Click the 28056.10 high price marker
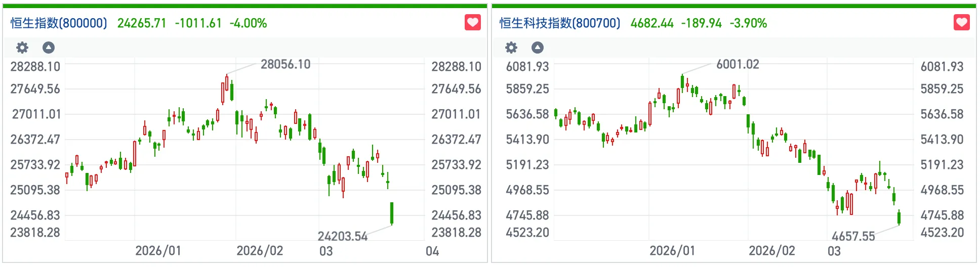The width and height of the screenshot is (980, 267). click(x=285, y=64)
